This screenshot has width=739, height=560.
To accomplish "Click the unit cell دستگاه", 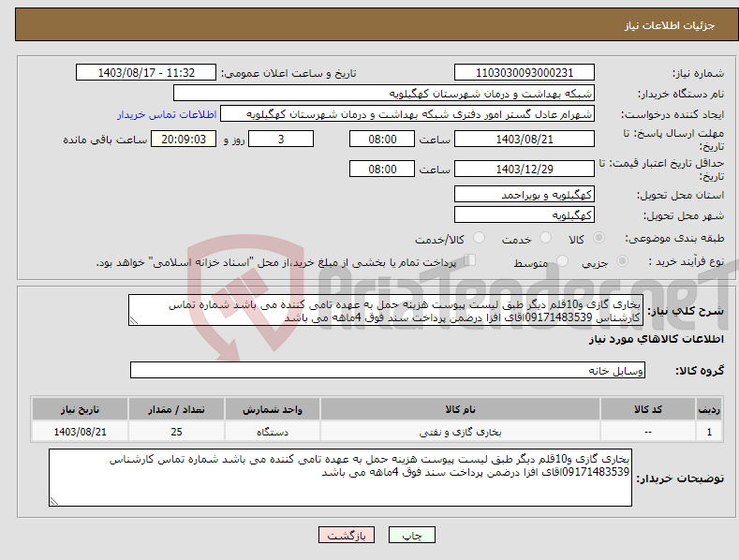I will coord(273,432).
